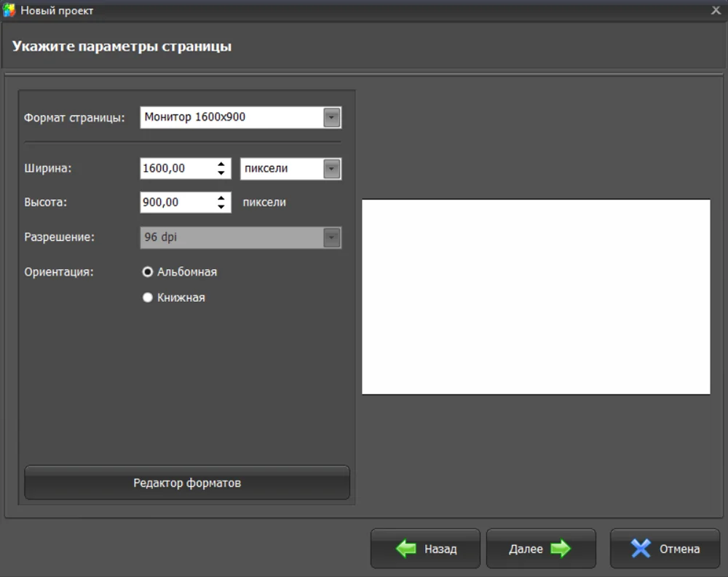Screen dimensions: 728x577
Task: Click the blue X cancel icon
Action: 641,548
